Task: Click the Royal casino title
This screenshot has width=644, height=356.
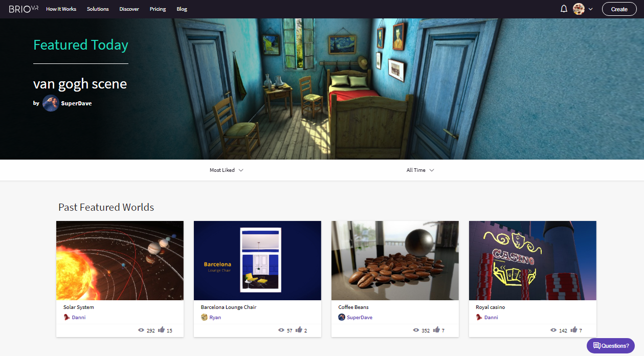Action: (x=491, y=307)
